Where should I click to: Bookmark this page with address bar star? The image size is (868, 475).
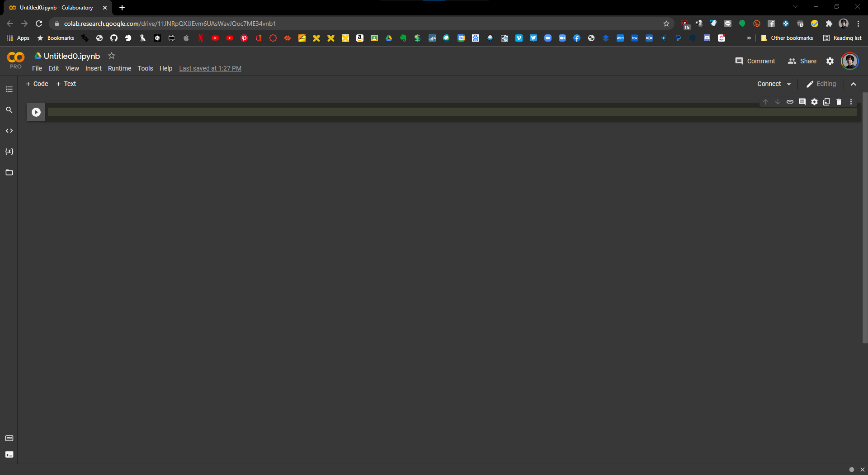pos(666,24)
